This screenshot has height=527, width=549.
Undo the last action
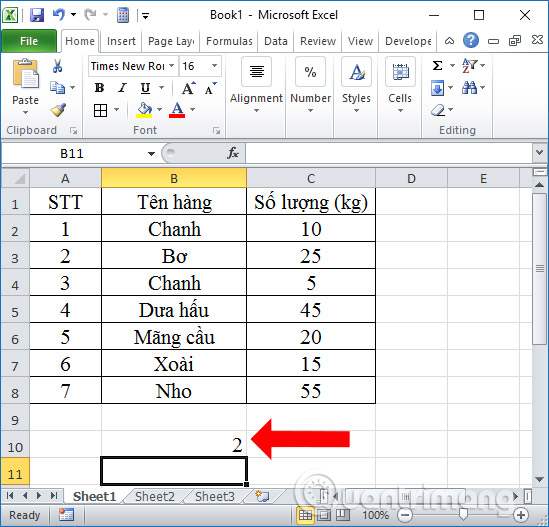coord(59,15)
